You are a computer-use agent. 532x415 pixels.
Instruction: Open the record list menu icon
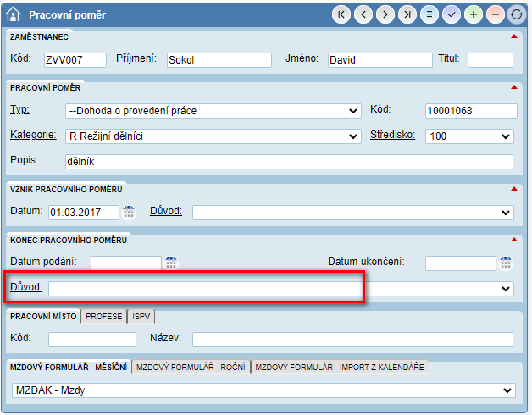click(x=429, y=14)
